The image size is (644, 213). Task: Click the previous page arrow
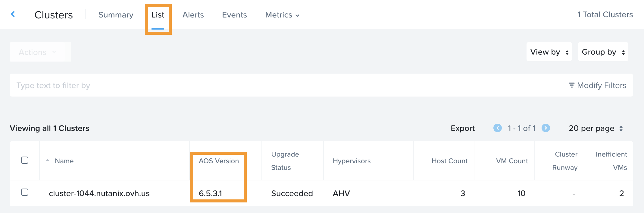pyautogui.click(x=497, y=128)
